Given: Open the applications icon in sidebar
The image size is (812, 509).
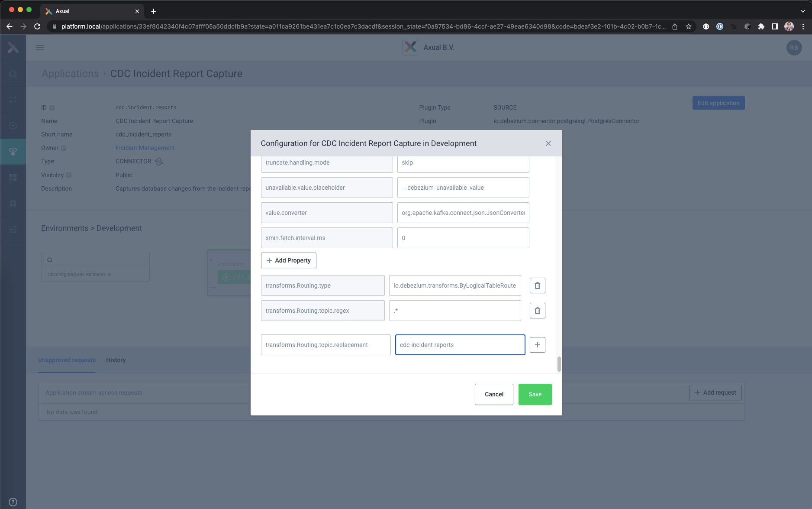Looking at the screenshot, I should click(13, 152).
